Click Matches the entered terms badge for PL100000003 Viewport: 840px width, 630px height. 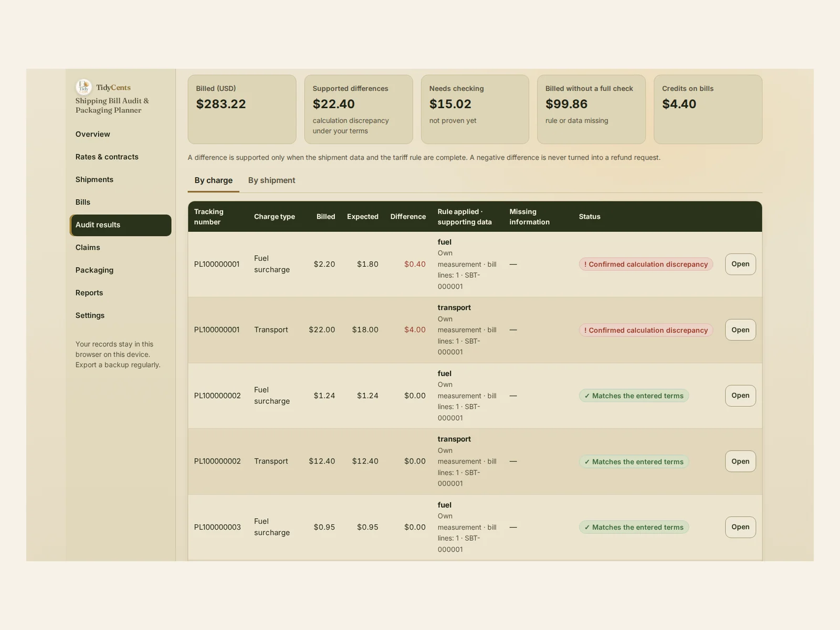click(x=634, y=527)
